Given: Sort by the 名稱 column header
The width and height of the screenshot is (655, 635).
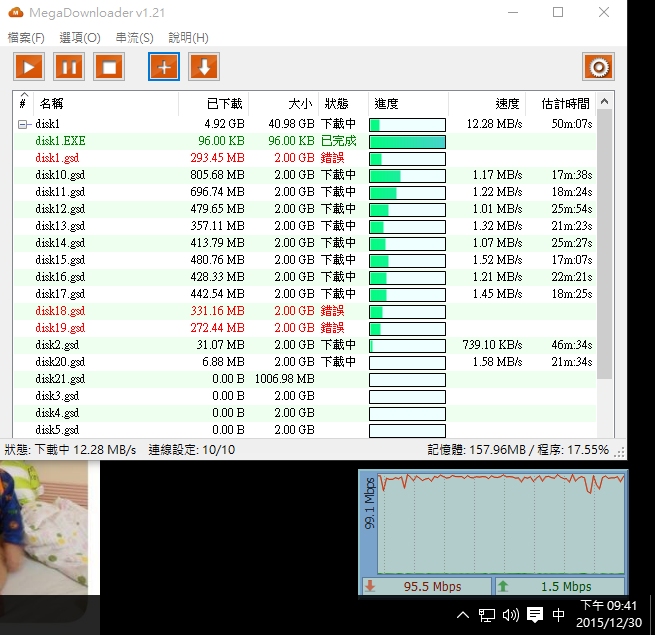Looking at the screenshot, I should [x=106, y=104].
